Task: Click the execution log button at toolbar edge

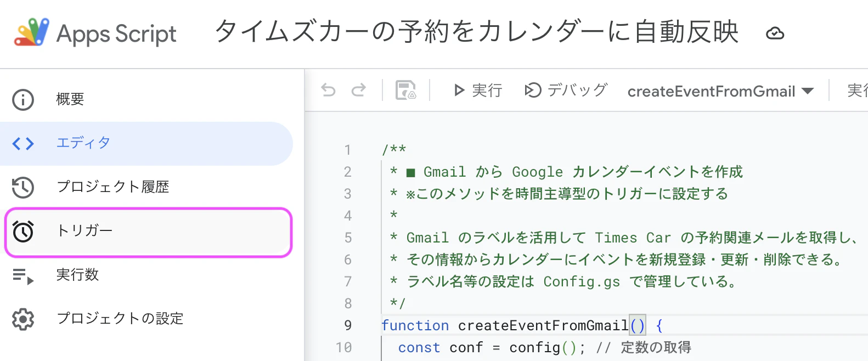Action: point(857,90)
